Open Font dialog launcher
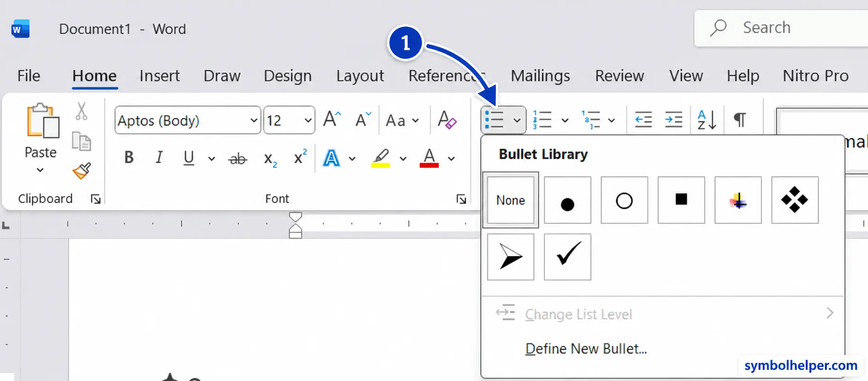Viewport: 868px width, 381px height. tap(461, 199)
